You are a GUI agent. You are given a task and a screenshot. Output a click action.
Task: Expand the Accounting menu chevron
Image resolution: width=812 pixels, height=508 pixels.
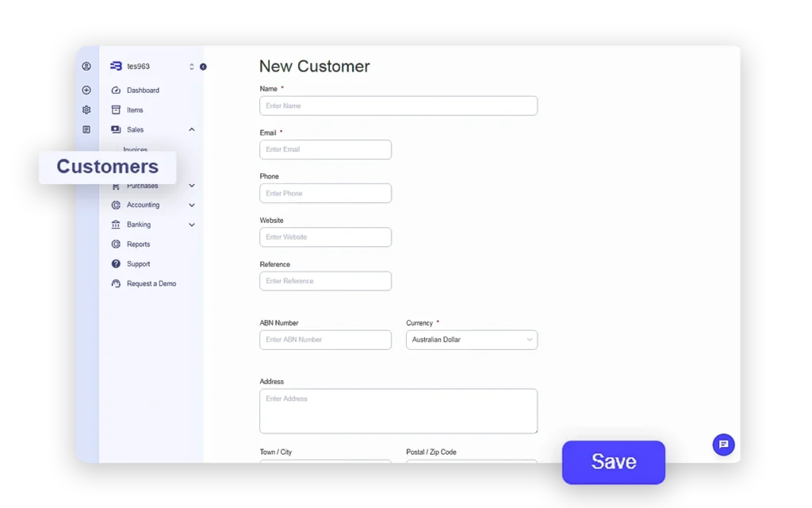coord(192,206)
